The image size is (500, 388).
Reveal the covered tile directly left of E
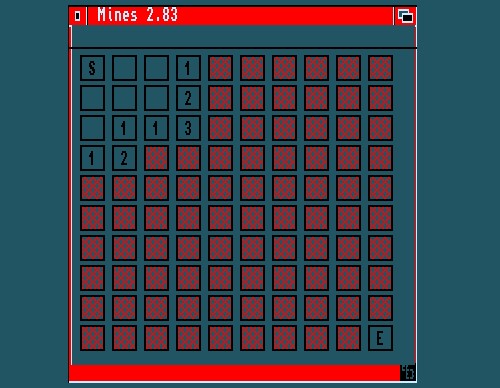[348, 338]
